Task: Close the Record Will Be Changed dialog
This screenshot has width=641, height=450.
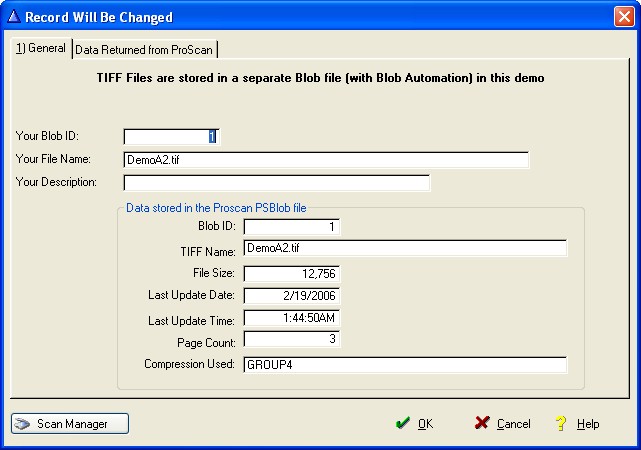Action: point(624,17)
